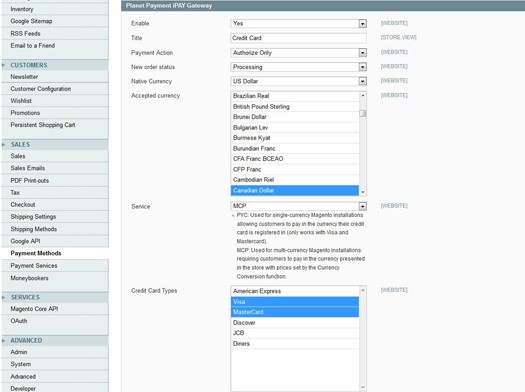Select CFA Franc BCEAO currency
The width and height of the screenshot is (525, 392).
pyautogui.click(x=295, y=159)
